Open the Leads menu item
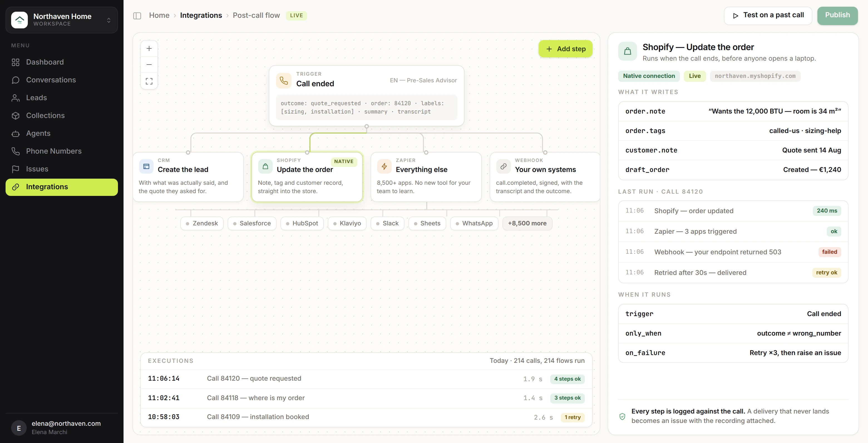The width and height of the screenshot is (868, 443). 62,98
